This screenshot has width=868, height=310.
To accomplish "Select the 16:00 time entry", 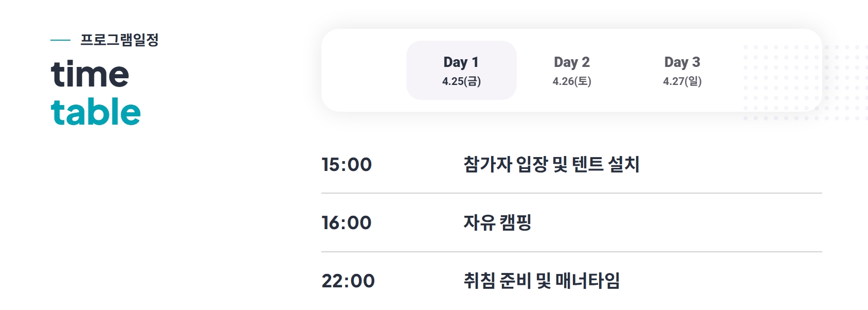I will click(x=347, y=222).
